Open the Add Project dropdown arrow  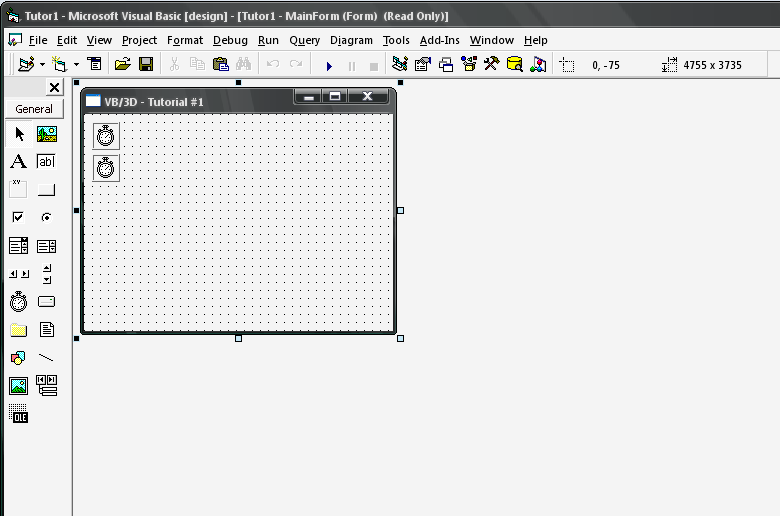[x=42, y=64]
